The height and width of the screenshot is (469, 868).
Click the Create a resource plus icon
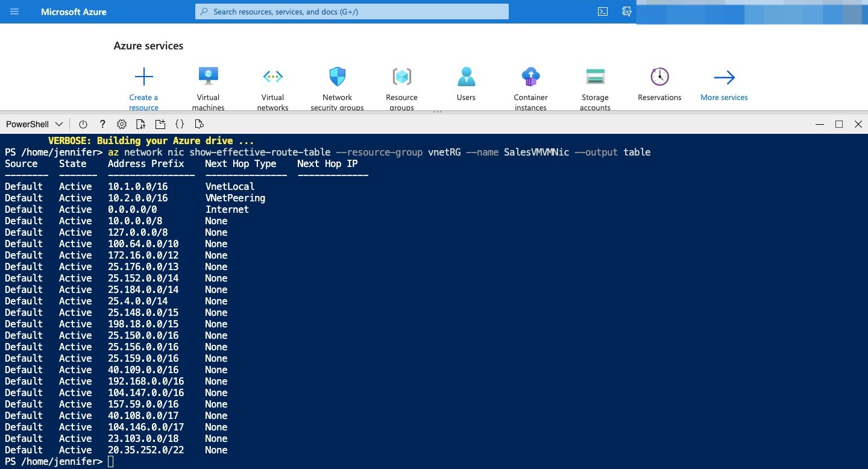[x=143, y=77]
